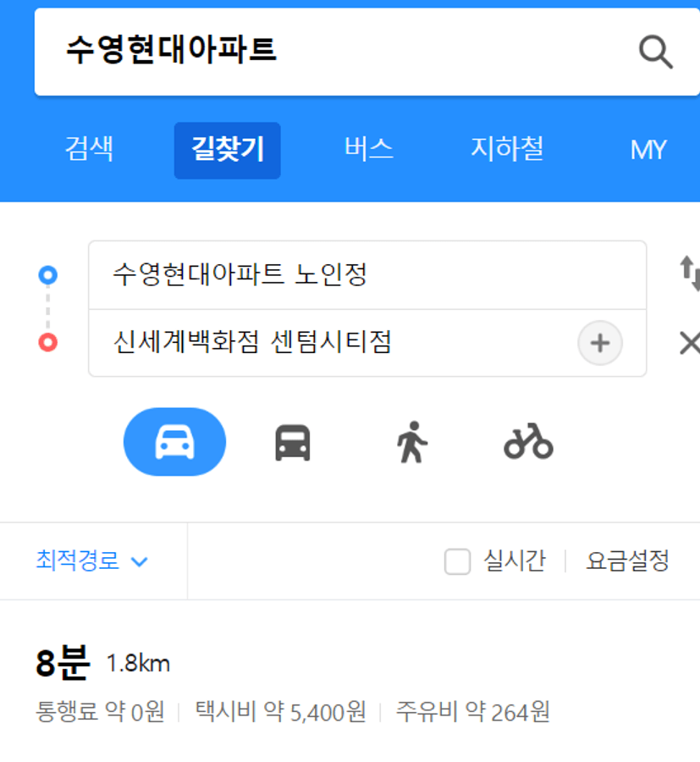The height and width of the screenshot is (762, 700).
Task: Select bicycle directions mode
Action: [x=528, y=441]
